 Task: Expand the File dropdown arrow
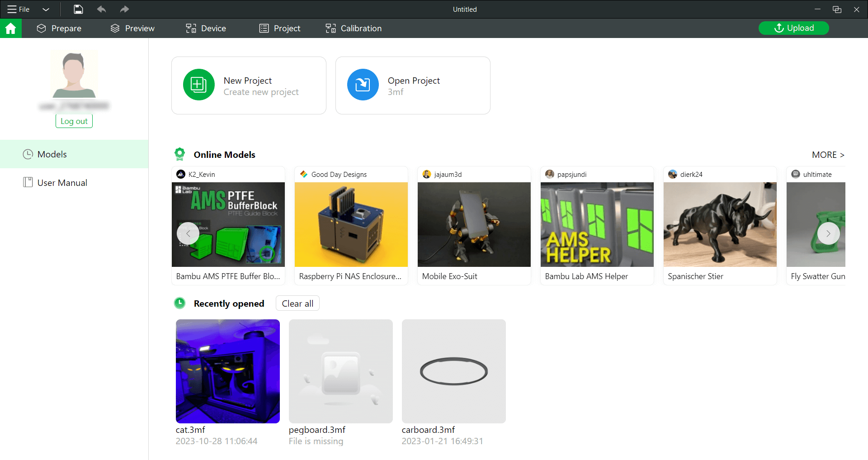[x=46, y=9]
